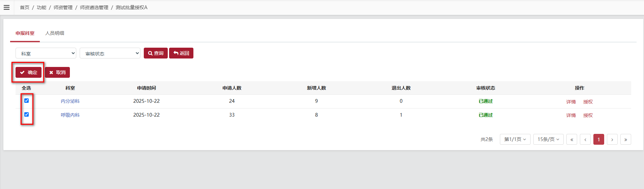This screenshot has width=644, height=189.
Task: Uncheck the 内分泌科 row checkbox
Action: point(26,101)
